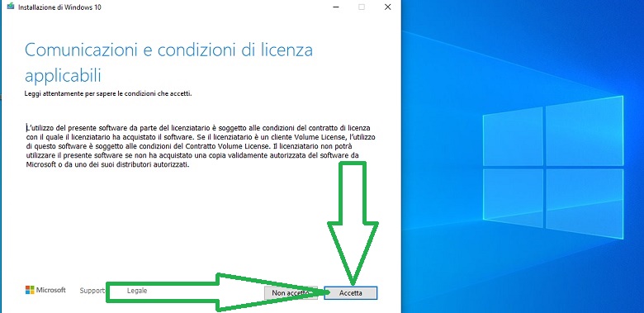Click the text 'Leggi attentamente per sapere le condizioni'
This screenshot has width=644, height=313.
pos(108,93)
